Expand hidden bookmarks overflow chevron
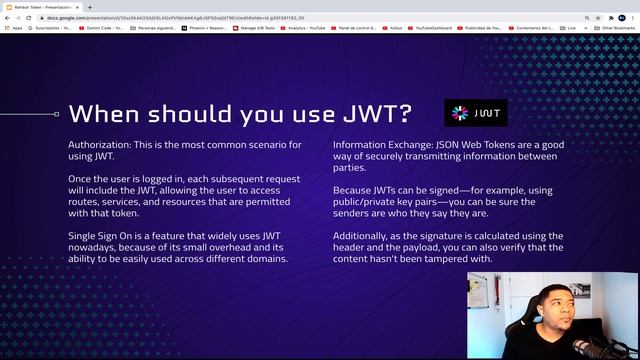The height and width of the screenshot is (360, 640). pyautogui.click(x=586, y=28)
